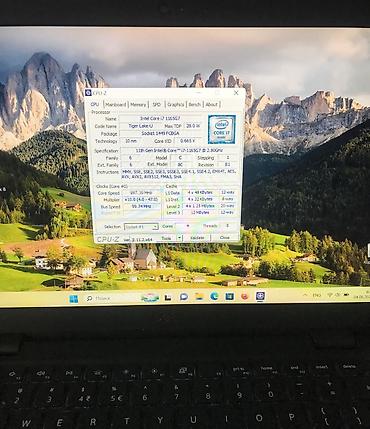Show hidden system tray icons chevron
Viewport: 370px width, 429px height.
(305, 295)
